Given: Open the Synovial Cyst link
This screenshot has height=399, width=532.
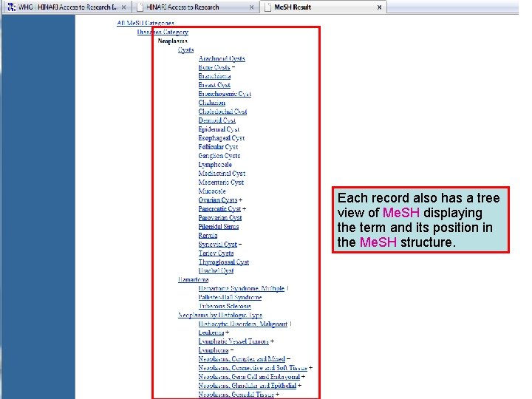Looking at the screenshot, I should [217, 244].
